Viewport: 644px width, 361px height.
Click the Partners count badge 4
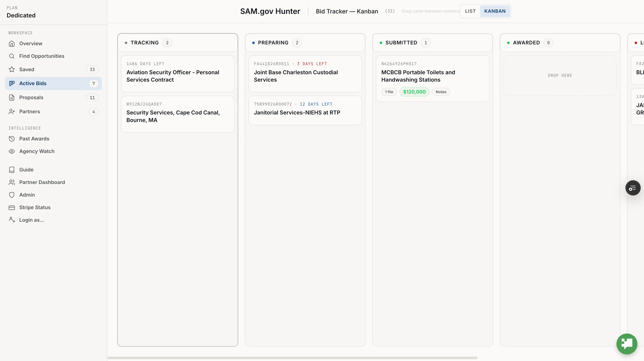click(94, 112)
